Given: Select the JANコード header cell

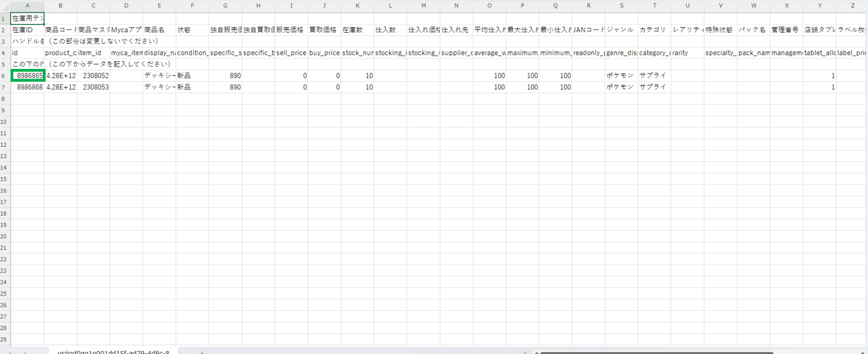Looking at the screenshot, I should [x=588, y=29].
